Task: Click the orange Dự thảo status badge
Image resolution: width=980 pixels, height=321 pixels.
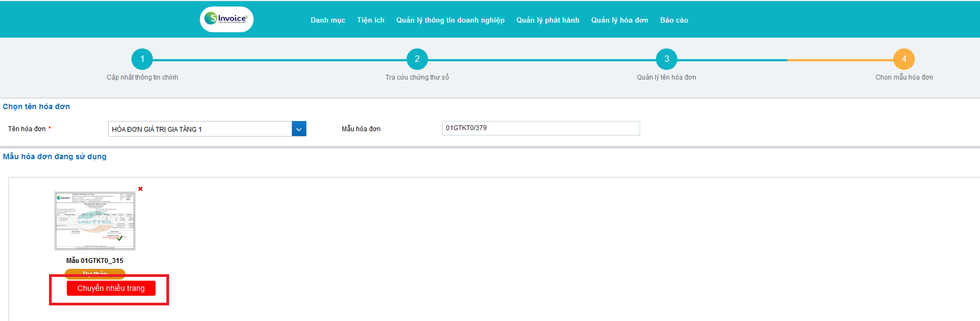Action: coord(95,273)
